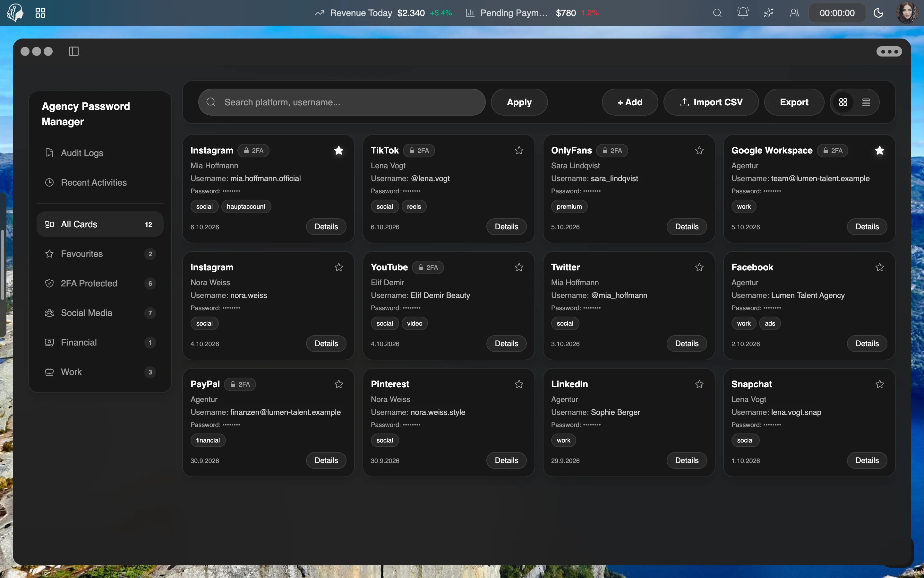Open the Work category
Image resolution: width=924 pixels, height=578 pixels.
point(100,372)
